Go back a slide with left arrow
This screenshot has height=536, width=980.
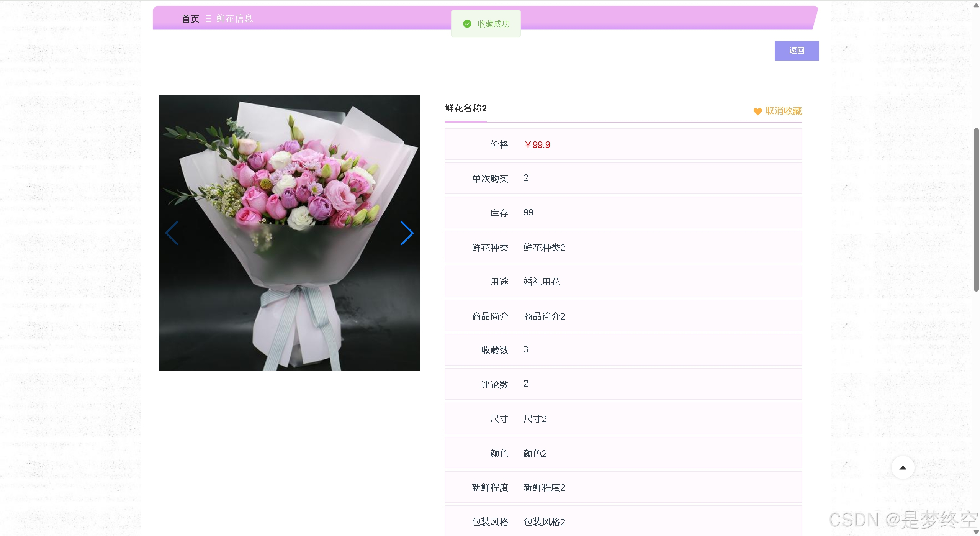(172, 233)
